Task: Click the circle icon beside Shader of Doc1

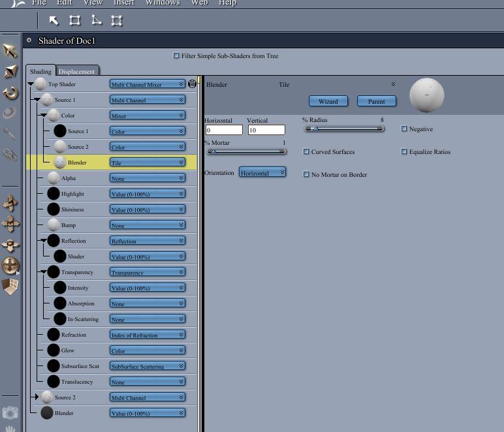Action: coord(29,40)
